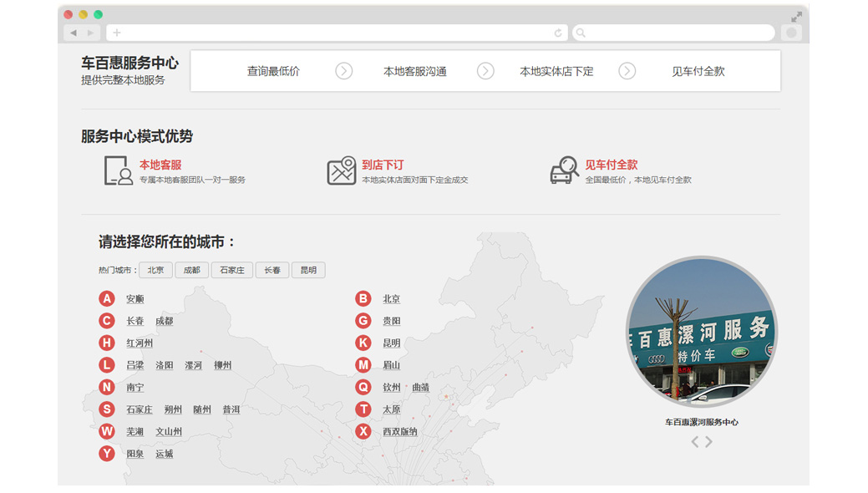Open city link 红河州
The width and height of the screenshot is (868, 493).
(x=140, y=343)
